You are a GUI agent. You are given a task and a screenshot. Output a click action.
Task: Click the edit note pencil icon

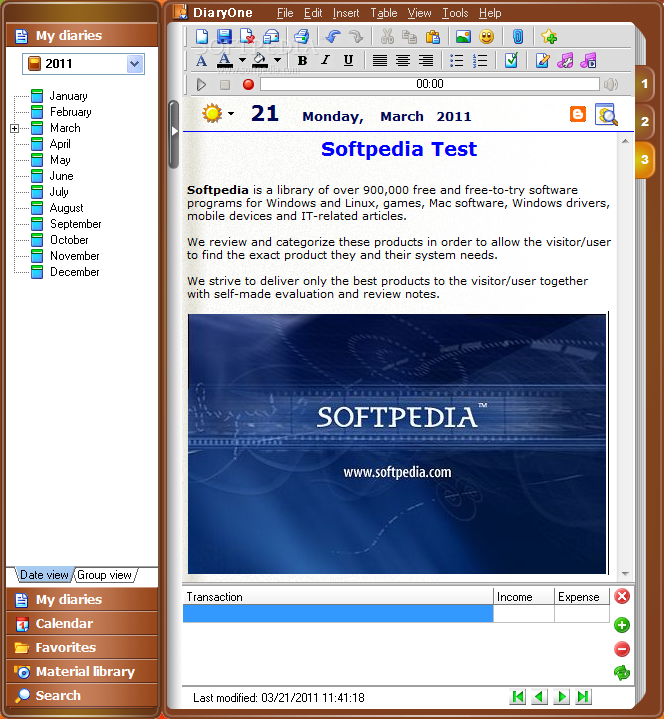(x=542, y=61)
